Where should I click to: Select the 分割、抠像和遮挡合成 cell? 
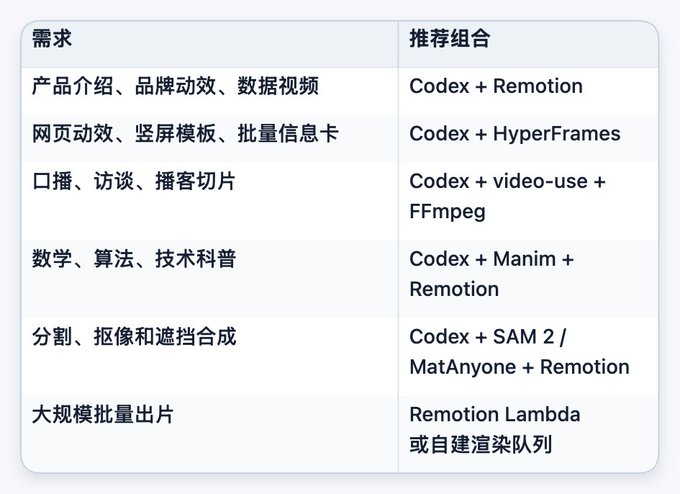(x=209, y=357)
